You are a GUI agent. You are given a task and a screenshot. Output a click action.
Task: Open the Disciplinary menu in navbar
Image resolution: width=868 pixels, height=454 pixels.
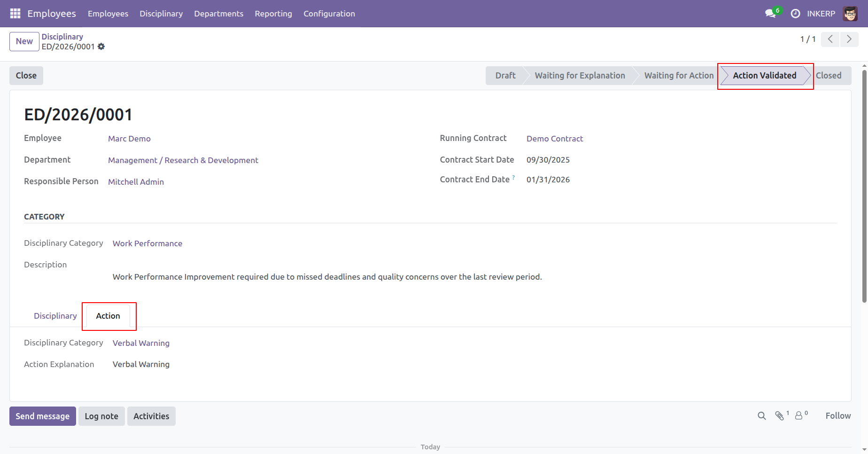pos(161,14)
